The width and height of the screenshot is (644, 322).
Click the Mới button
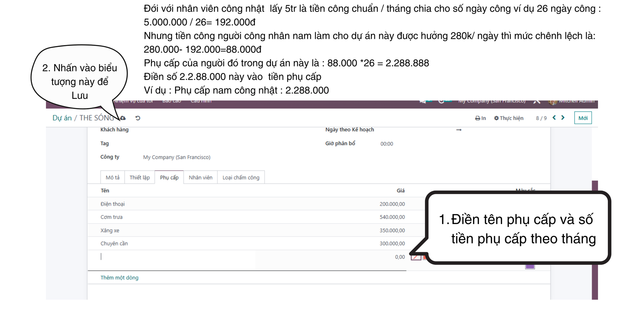[583, 118]
